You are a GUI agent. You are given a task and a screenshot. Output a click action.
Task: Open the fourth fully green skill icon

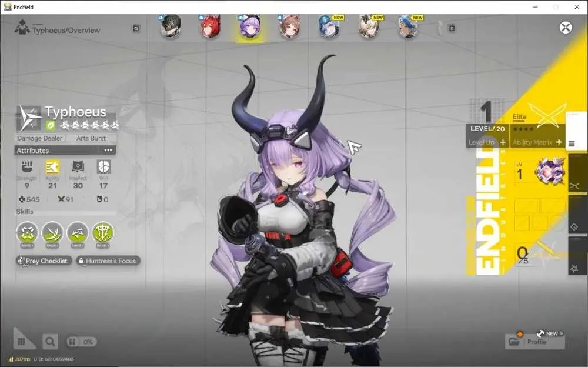pos(102,233)
